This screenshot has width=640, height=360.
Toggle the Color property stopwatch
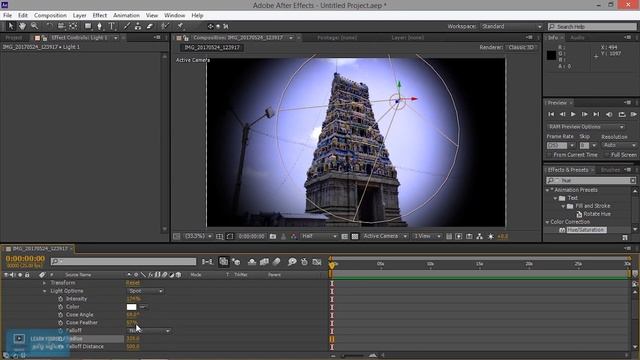60,307
